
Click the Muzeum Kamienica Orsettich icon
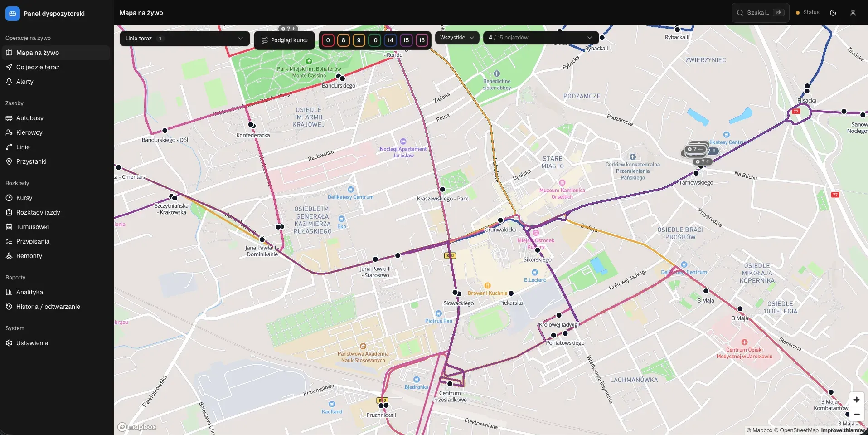pyautogui.click(x=562, y=183)
